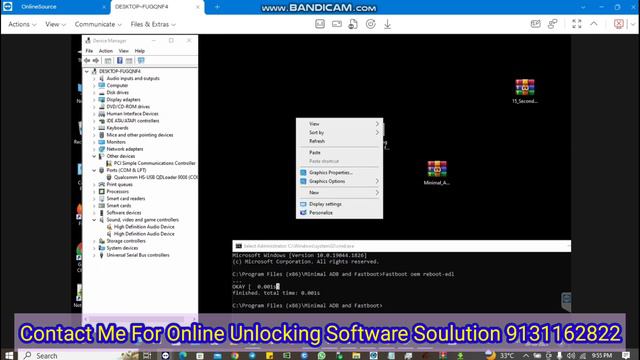The height and width of the screenshot is (360, 640).
Task: Click Refresh in desktop context menu
Action: tap(339, 141)
